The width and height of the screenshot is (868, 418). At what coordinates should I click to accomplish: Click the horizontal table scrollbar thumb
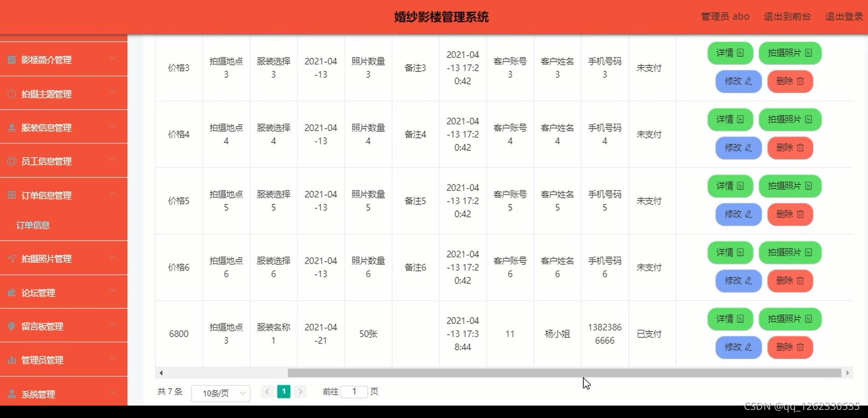[564, 373]
